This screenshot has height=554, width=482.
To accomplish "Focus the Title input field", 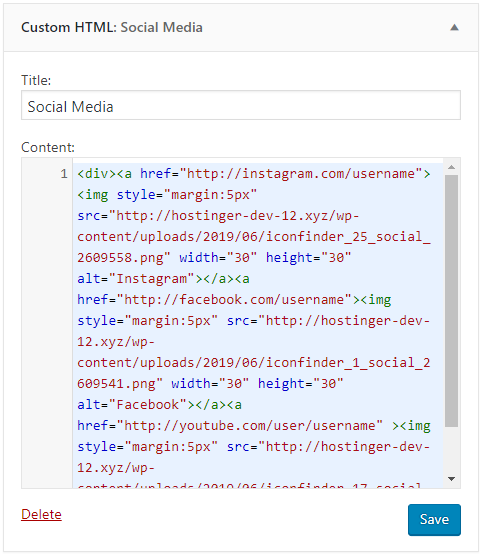I will 241,105.
